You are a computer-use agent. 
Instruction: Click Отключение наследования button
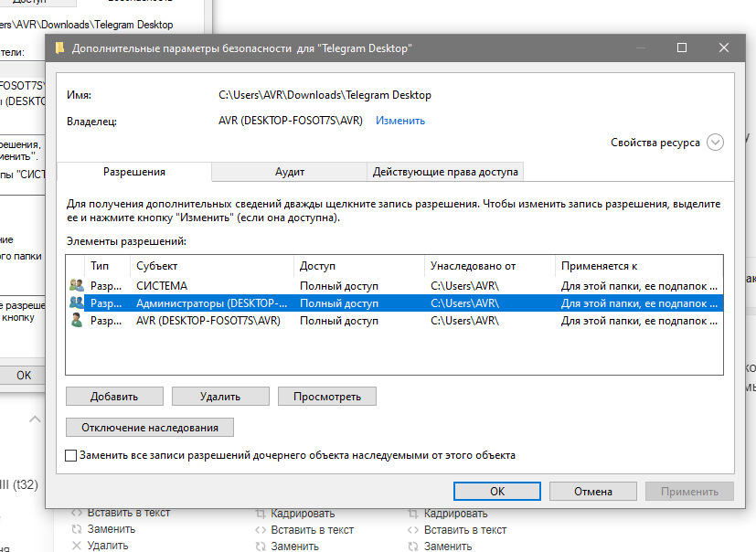point(150,427)
